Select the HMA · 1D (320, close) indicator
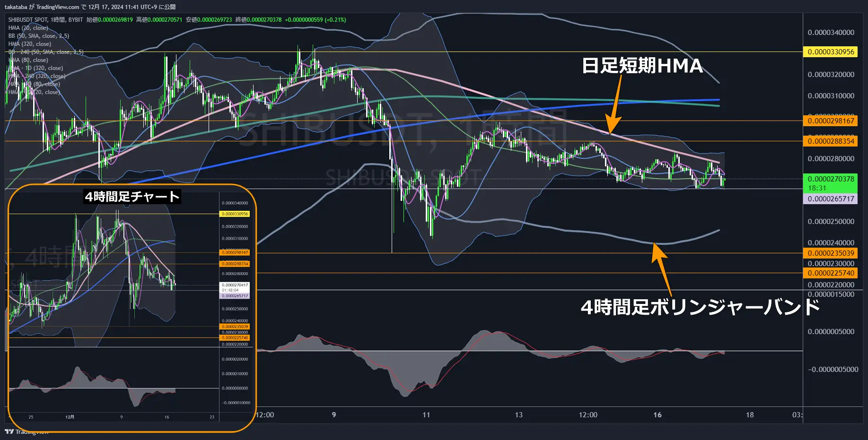The image size is (868, 440). pos(36,68)
